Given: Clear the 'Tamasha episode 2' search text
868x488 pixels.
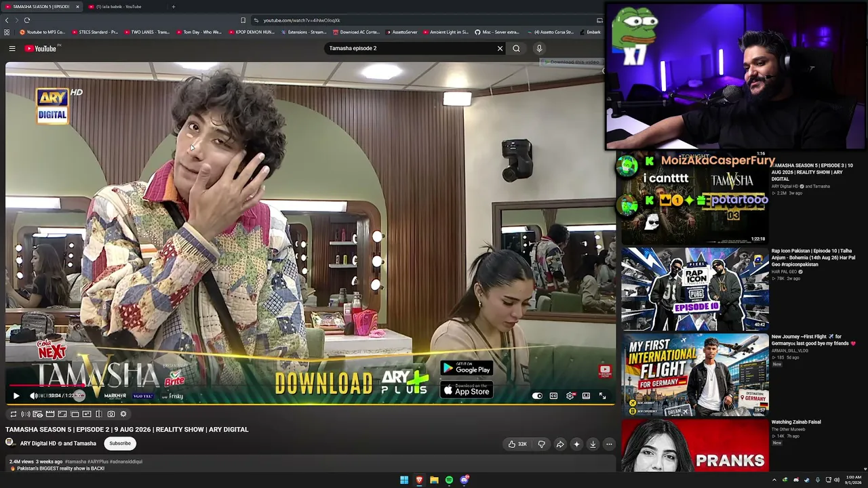Looking at the screenshot, I should pyautogui.click(x=500, y=48).
